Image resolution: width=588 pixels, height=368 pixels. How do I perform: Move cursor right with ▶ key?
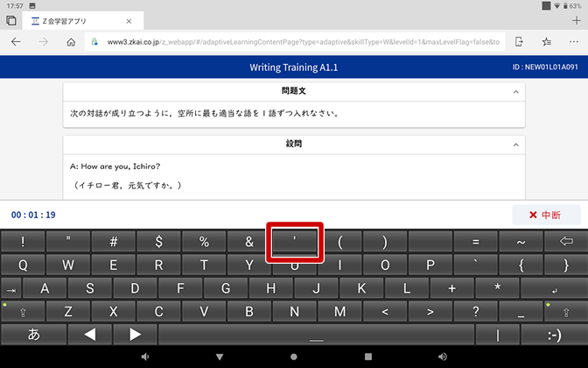tap(135, 335)
